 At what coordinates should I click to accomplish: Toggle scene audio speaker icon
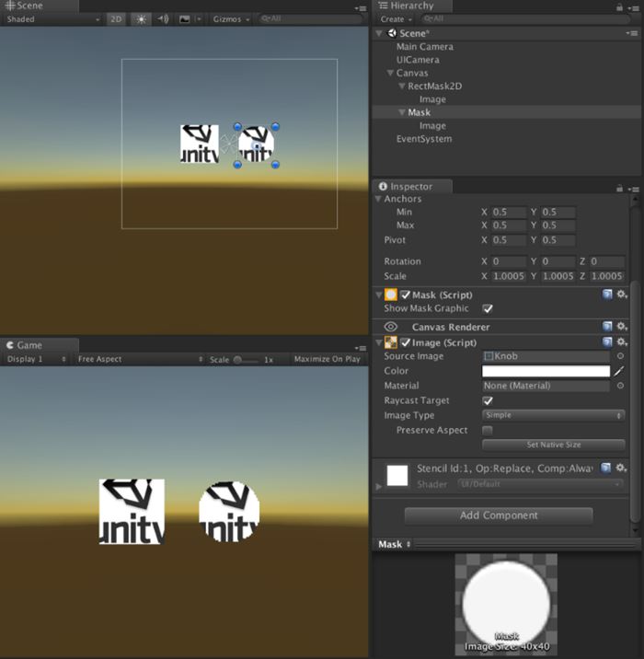(x=163, y=18)
